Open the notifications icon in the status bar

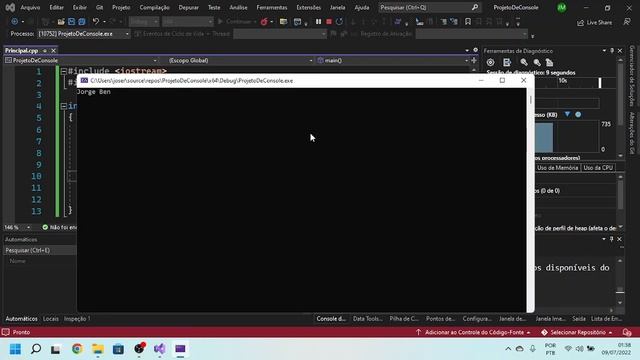pyautogui.click(x=627, y=332)
